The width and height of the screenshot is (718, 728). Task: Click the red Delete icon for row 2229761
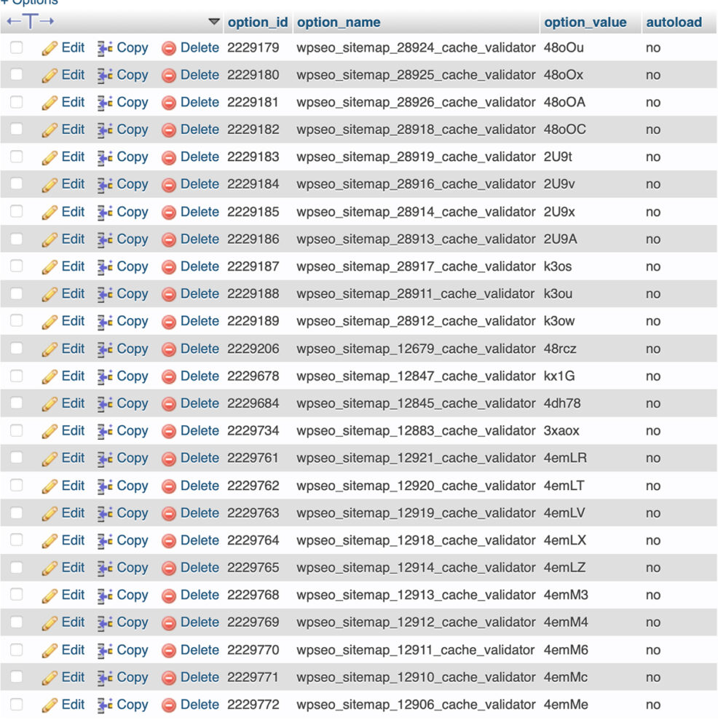[x=169, y=459]
